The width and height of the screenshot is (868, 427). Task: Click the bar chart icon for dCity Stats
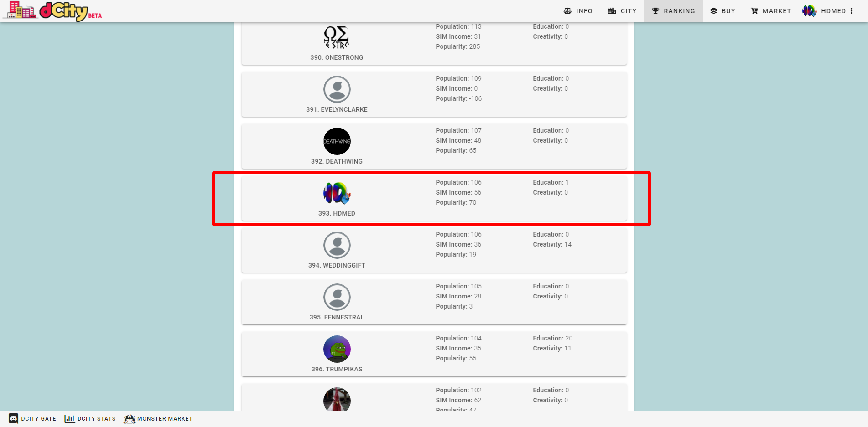tap(70, 418)
